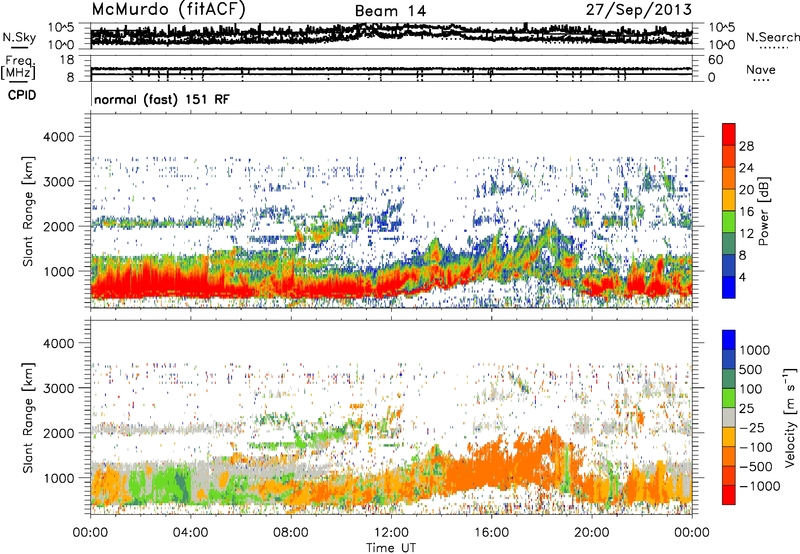Click the '-500' velocity colorbar value

pos(756,466)
